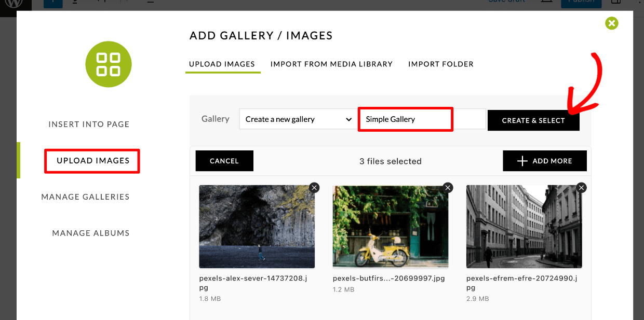
Task: Close the gallery modal with the green X
Action: [x=611, y=23]
